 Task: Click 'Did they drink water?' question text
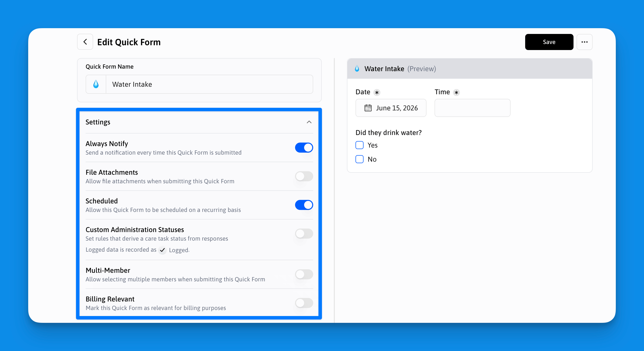(x=388, y=133)
